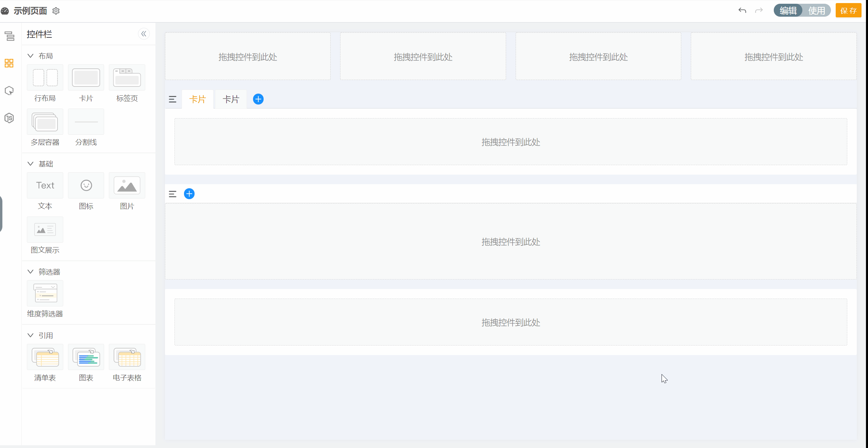Select drop zone under empty tab container
868x448 pixels.
(x=511, y=241)
